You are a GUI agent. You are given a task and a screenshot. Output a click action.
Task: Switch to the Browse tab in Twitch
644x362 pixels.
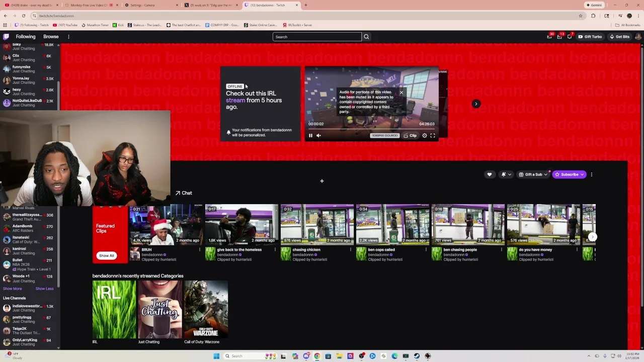click(51, 37)
